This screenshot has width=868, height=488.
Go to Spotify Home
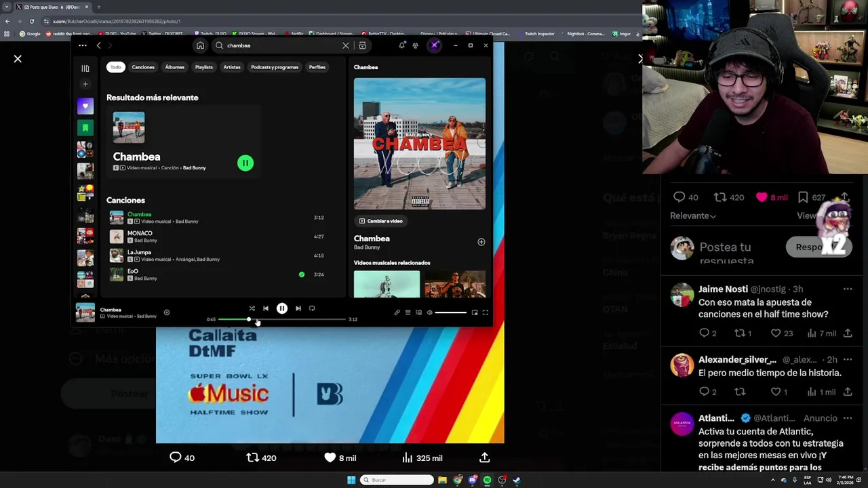(200, 45)
